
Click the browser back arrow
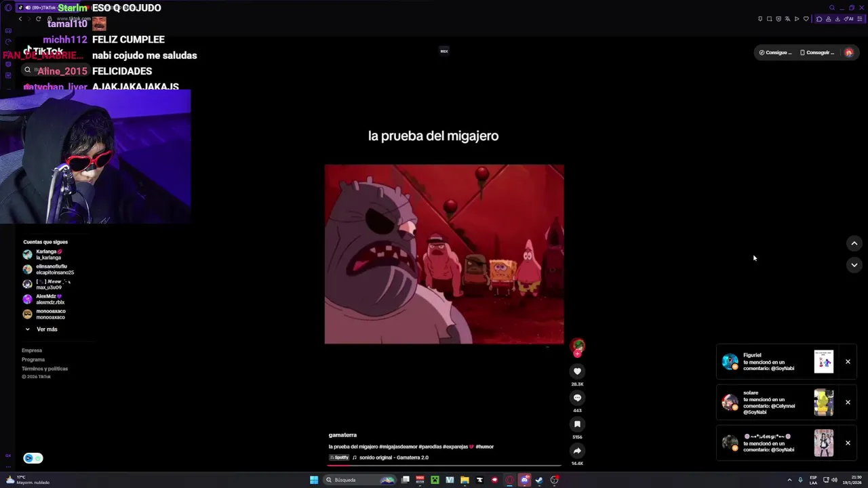point(20,19)
